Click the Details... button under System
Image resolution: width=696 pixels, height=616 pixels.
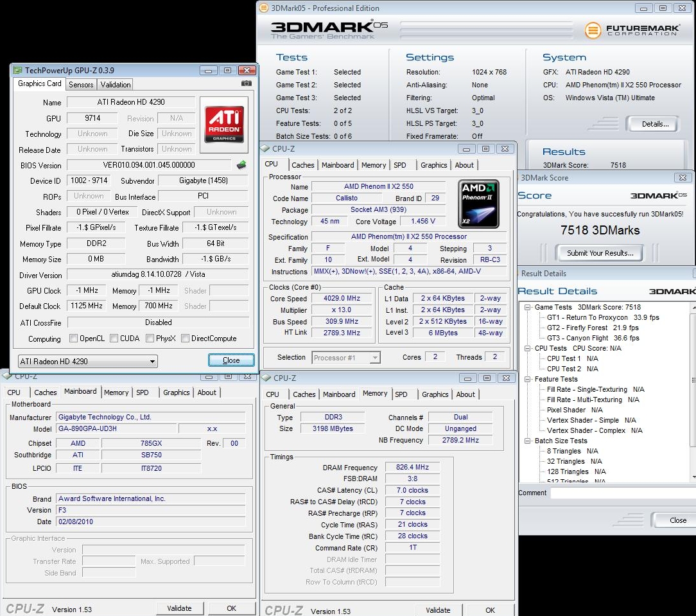(654, 124)
